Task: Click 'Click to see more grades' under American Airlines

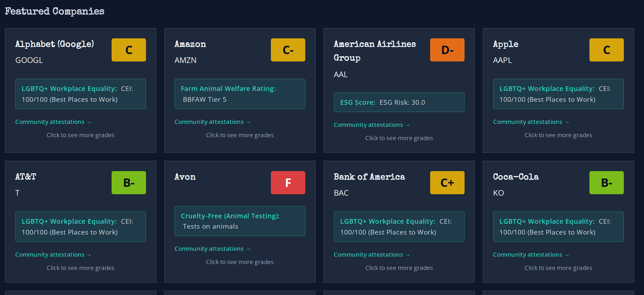Action: pyautogui.click(x=399, y=138)
